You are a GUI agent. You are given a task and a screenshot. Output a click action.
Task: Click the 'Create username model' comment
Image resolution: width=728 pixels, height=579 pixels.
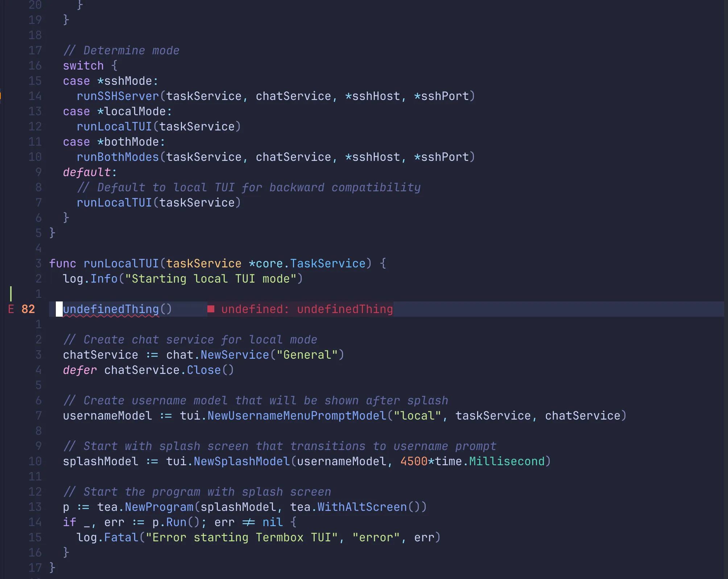coord(256,400)
